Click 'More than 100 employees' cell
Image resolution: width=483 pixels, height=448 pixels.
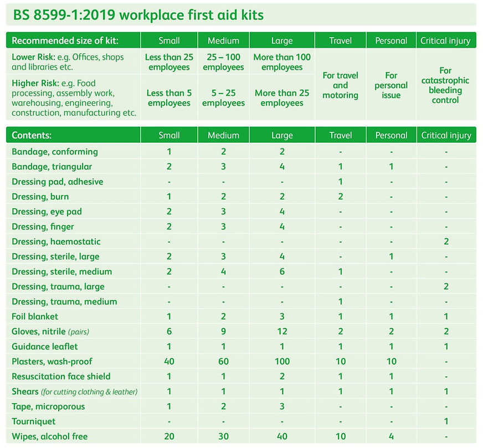click(282, 62)
